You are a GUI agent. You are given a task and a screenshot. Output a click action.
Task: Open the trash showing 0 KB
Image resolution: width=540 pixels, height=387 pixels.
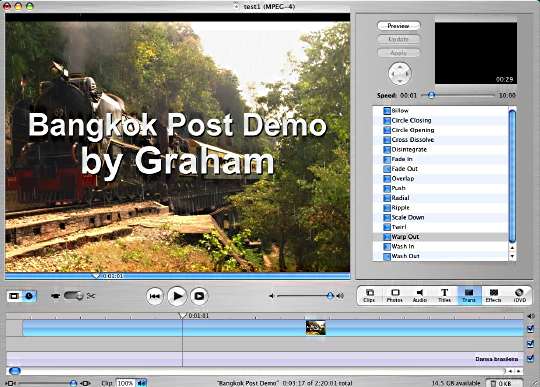504,383
